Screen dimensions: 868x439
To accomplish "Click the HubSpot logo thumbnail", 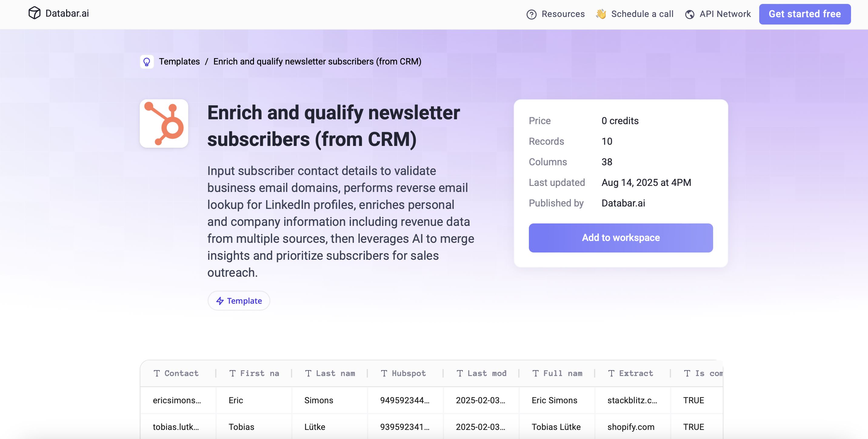I will pyautogui.click(x=164, y=124).
